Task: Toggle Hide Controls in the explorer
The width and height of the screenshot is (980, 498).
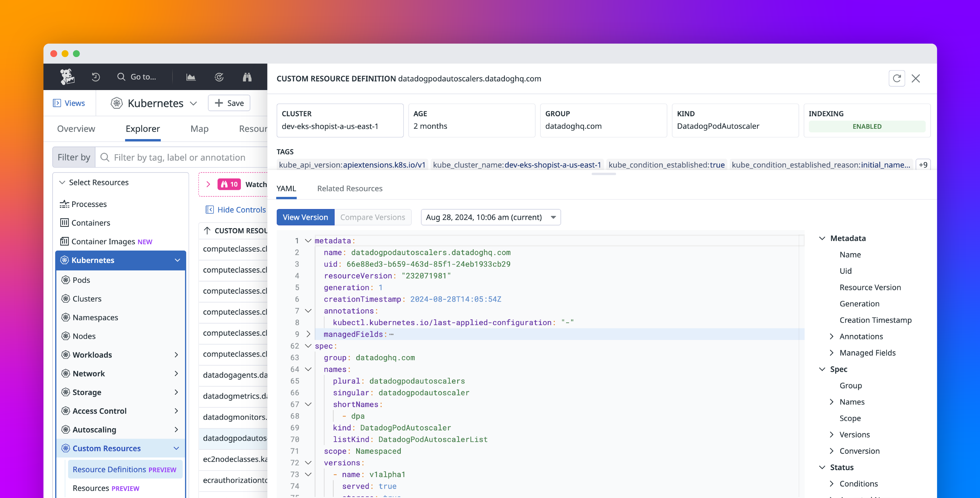Action: 236,210
